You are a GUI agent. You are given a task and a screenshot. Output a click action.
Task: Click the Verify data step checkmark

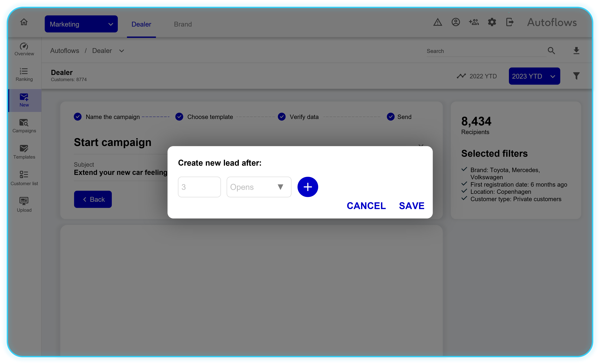click(282, 117)
